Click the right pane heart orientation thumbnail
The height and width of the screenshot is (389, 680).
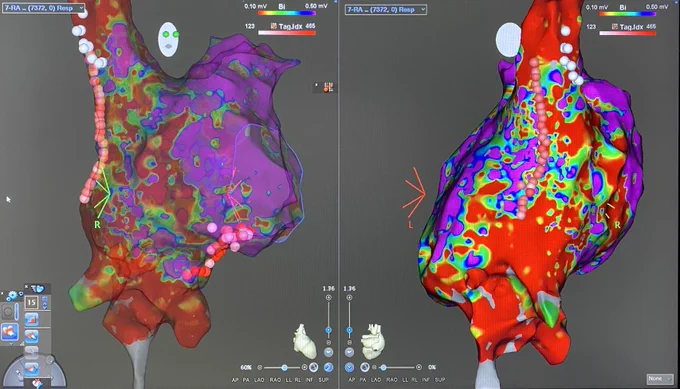point(373,341)
